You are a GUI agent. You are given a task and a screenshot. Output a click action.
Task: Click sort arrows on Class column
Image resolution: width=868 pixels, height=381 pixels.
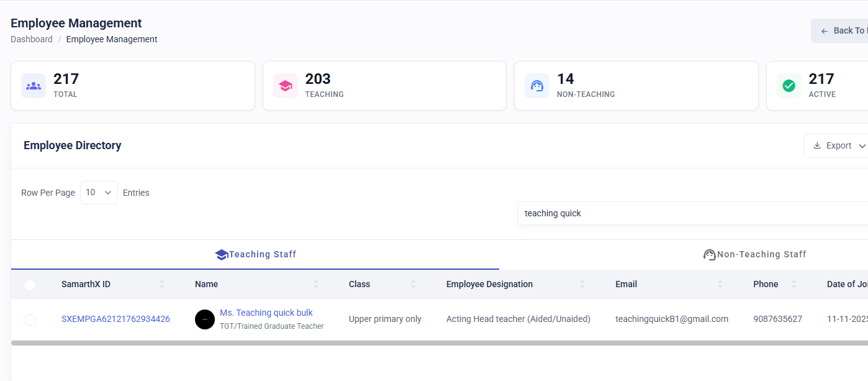point(413,284)
